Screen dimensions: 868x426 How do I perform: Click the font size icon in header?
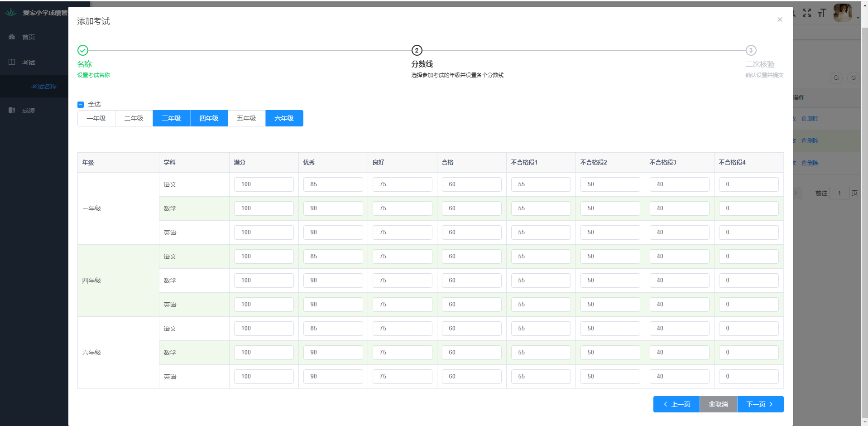[x=822, y=13]
